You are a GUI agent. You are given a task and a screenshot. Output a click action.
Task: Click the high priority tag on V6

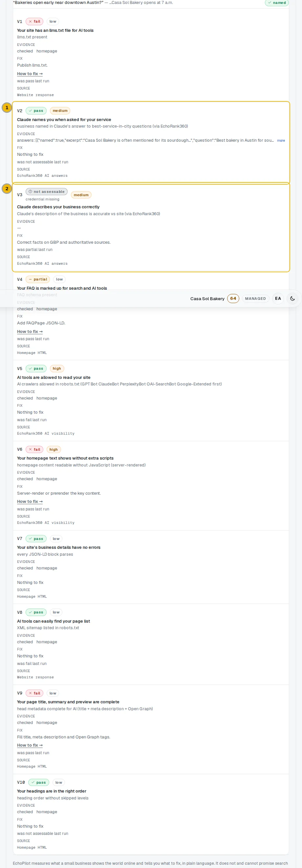pyautogui.click(x=54, y=449)
